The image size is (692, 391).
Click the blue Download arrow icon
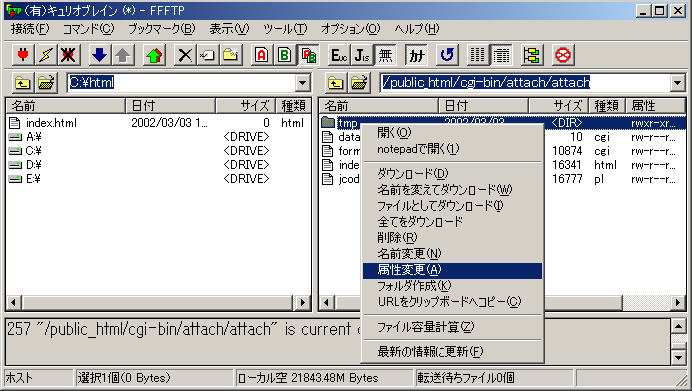[x=99, y=56]
